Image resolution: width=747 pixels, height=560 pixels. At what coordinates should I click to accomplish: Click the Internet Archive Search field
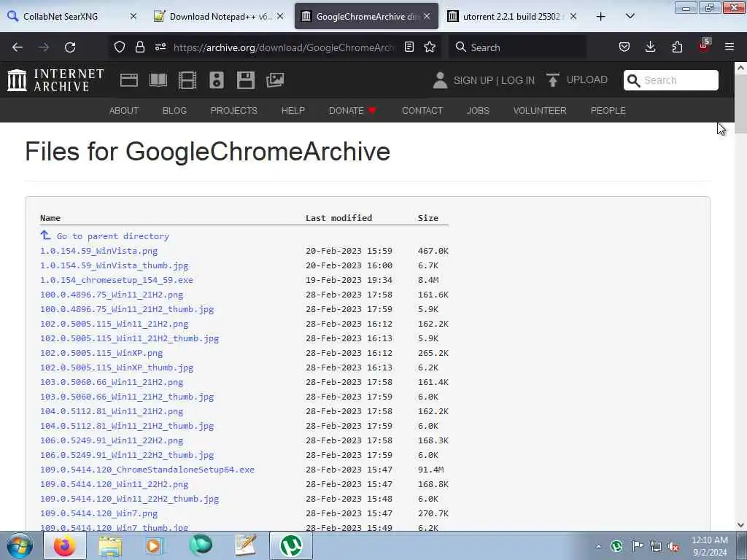671,80
